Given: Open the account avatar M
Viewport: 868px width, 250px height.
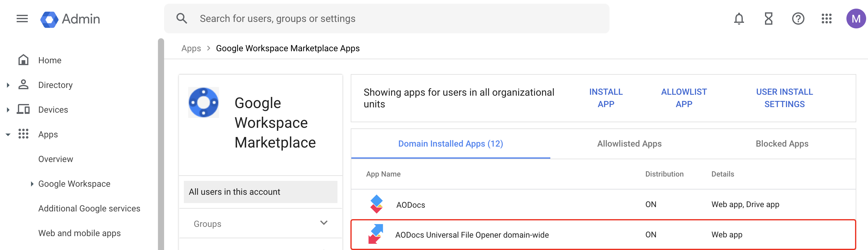Looking at the screenshot, I should pos(856,19).
